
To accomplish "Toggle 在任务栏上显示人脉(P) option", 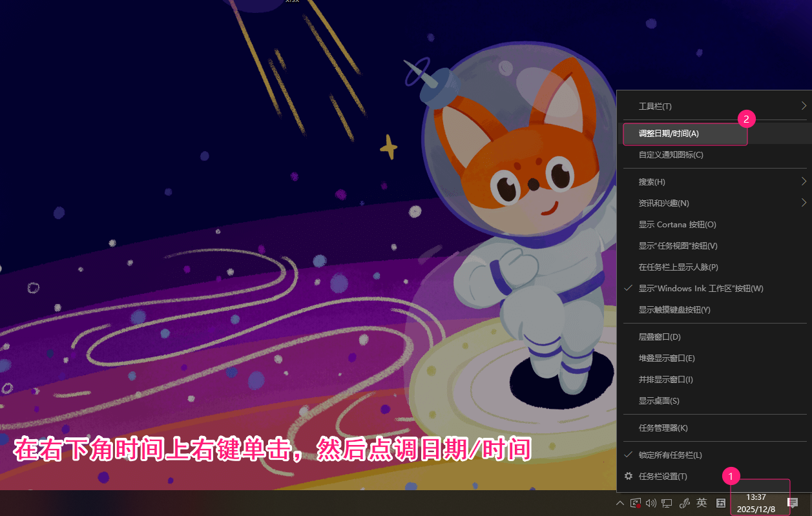I will (x=714, y=267).
